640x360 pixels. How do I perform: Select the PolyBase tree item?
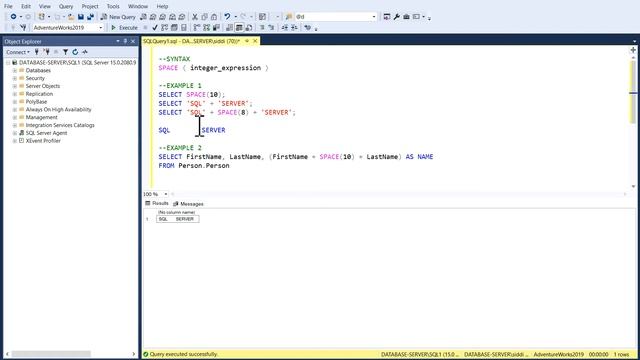[36, 102]
